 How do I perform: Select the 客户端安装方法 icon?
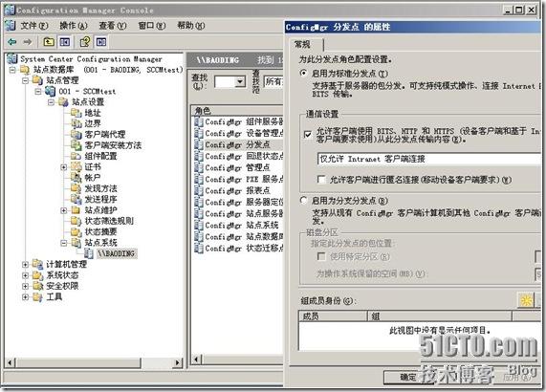click(x=76, y=145)
